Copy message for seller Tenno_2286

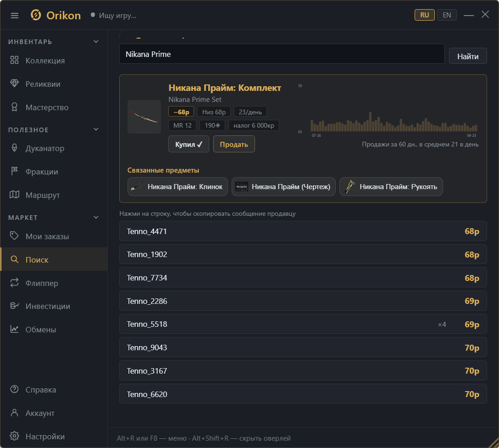click(303, 301)
